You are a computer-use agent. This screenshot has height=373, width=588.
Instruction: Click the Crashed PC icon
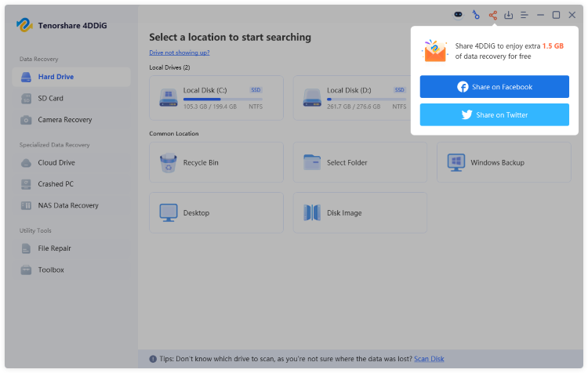point(26,184)
